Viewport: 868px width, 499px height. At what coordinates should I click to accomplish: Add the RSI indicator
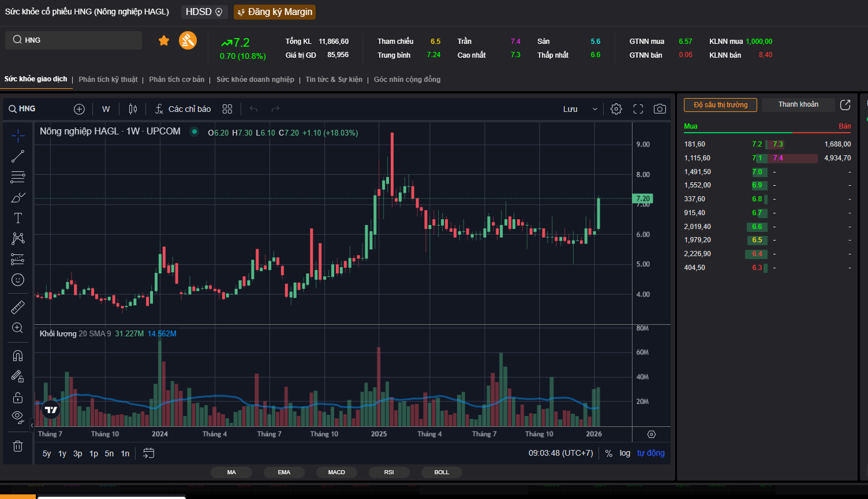point(389,472)
